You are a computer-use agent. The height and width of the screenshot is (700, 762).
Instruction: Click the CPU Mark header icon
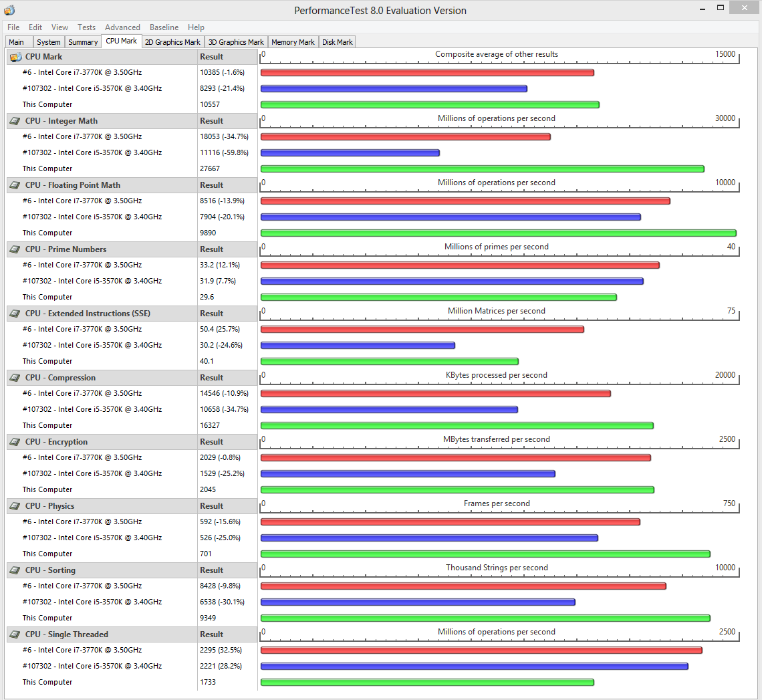15,57
